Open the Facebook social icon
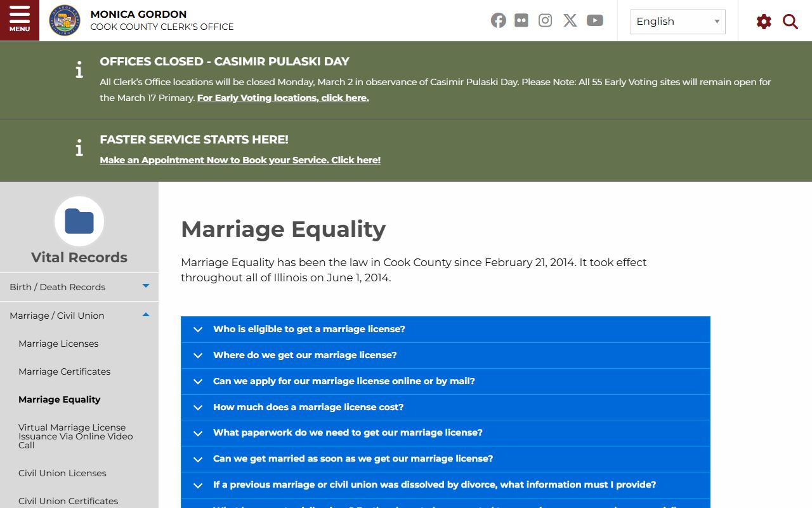Screen dimensions: 812x508 click(499, 20)
